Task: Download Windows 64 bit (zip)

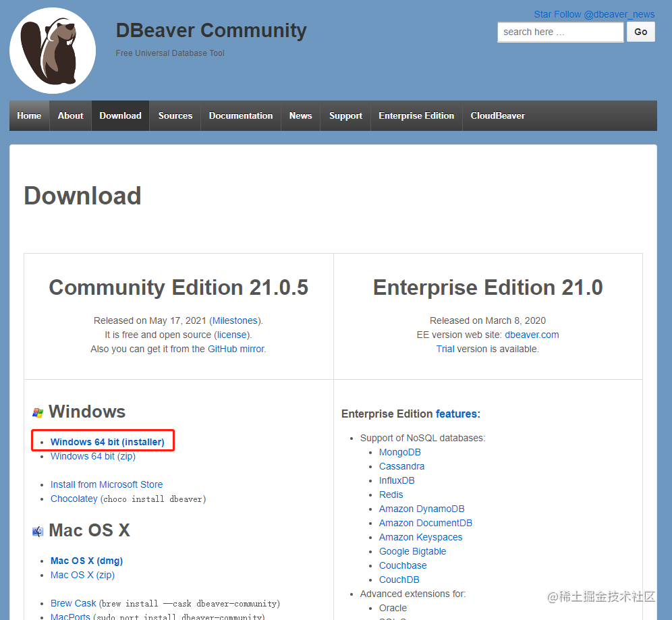Action: (x=93, y=456)
